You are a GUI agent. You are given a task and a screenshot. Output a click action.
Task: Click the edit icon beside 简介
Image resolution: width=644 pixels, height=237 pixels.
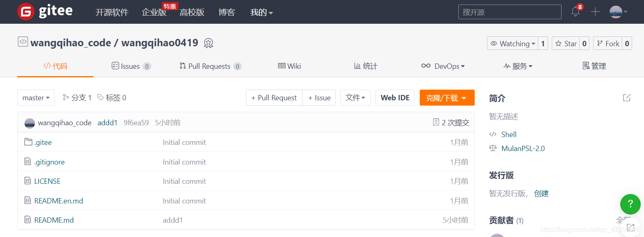click(x=627, y=97)
